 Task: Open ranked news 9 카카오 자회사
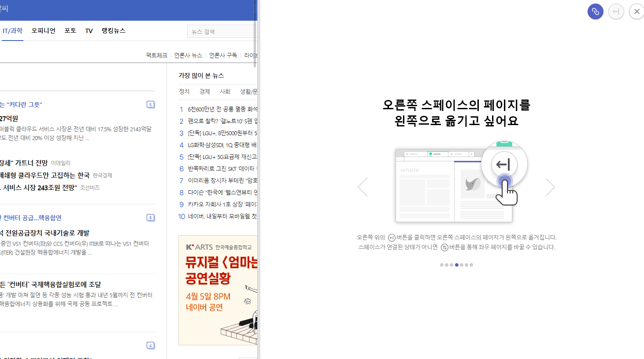tap(222, 204)
